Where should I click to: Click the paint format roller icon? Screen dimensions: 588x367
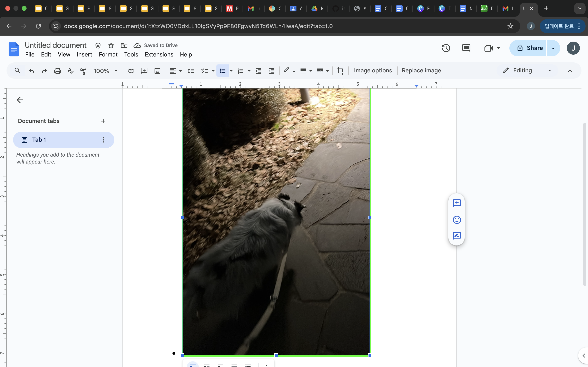tap(83, 71)
